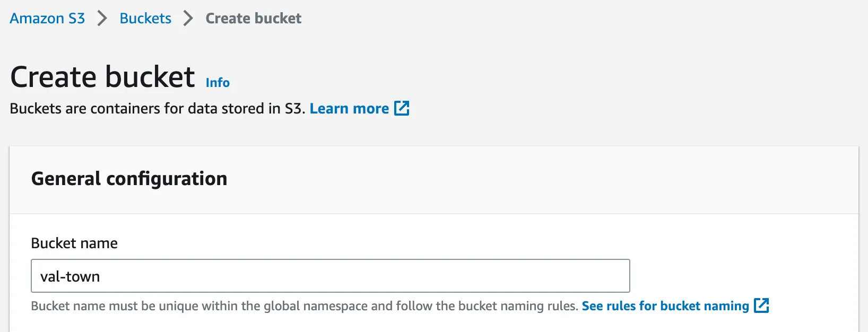Click blank area of General configuration header bar
Screen dimensions: 868x332
(531, 179)
